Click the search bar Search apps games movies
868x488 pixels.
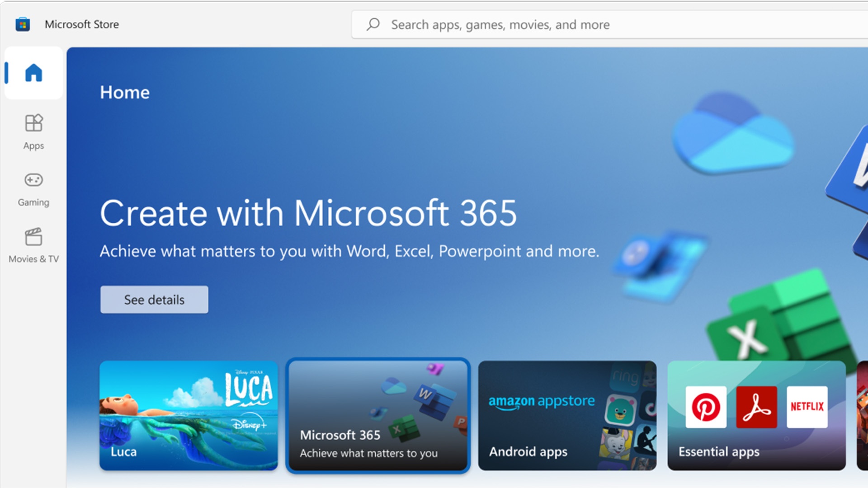point(501,24)
